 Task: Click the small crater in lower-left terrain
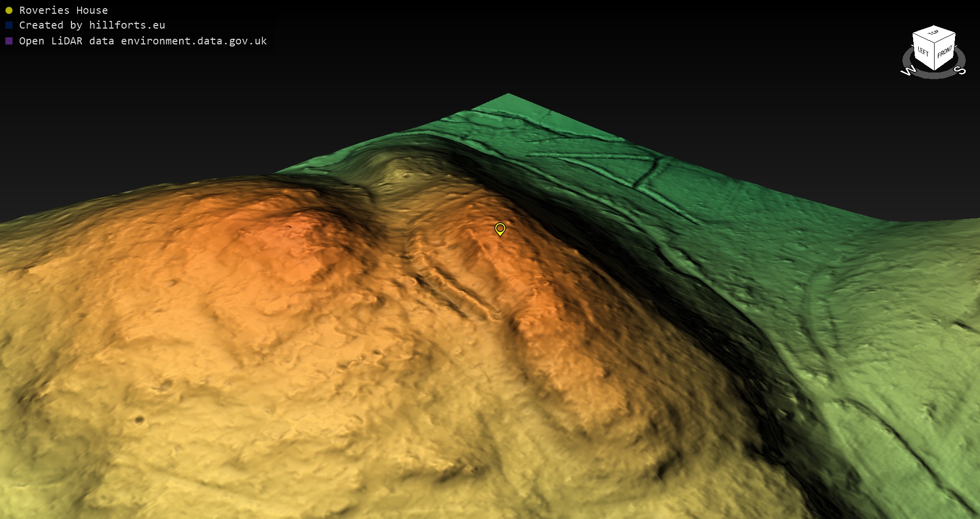(x=139, y=420)
